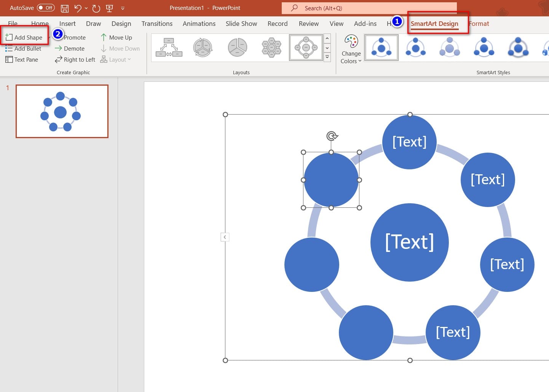Select the highlighted radial cycle layout
This screenshot has height=392, width=549.
click(306, 48)
